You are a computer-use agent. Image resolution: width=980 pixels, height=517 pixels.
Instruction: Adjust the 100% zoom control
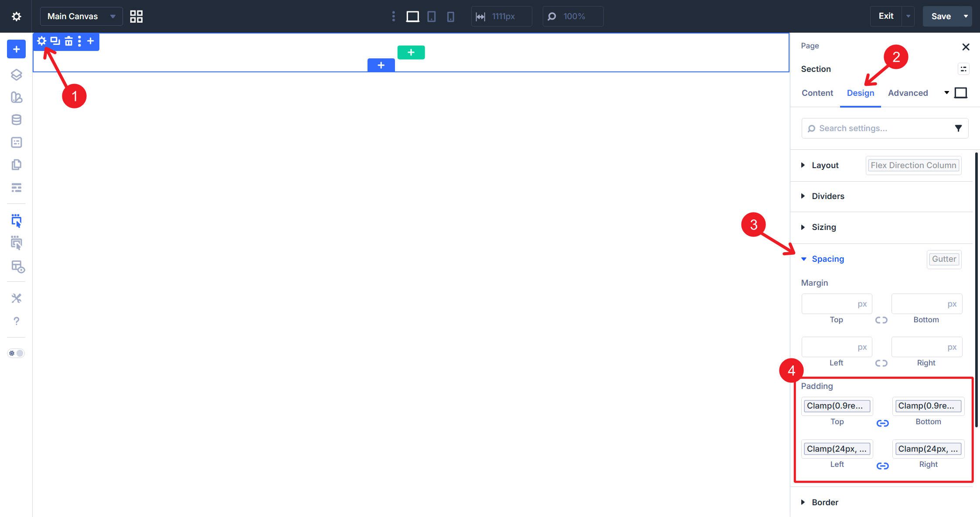[x=573, y=16]
